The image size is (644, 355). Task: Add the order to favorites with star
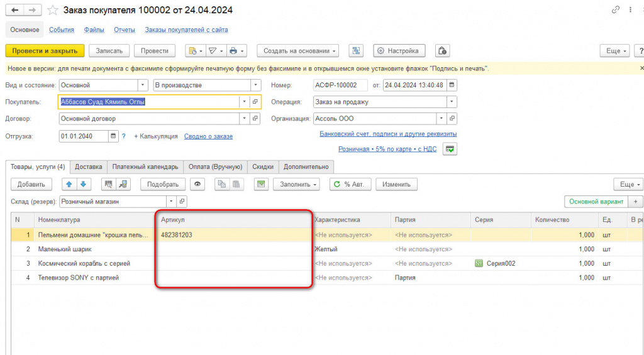pos(53,10)
